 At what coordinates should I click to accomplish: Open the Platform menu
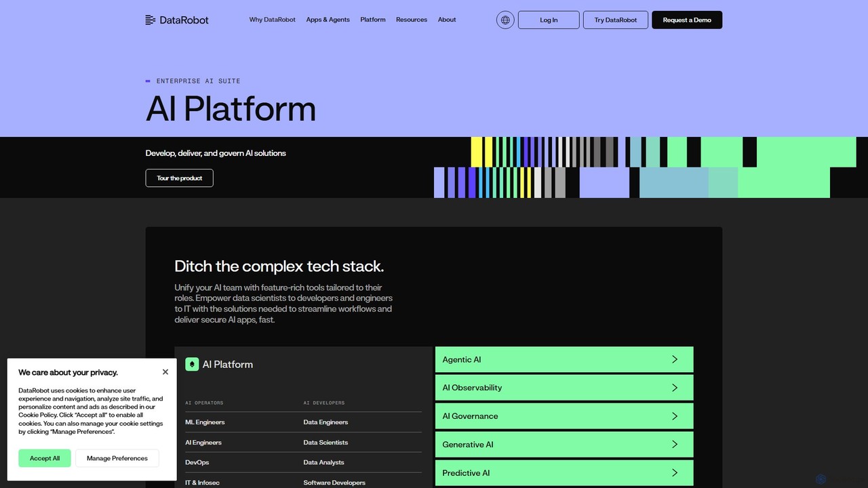coord(373,20)
